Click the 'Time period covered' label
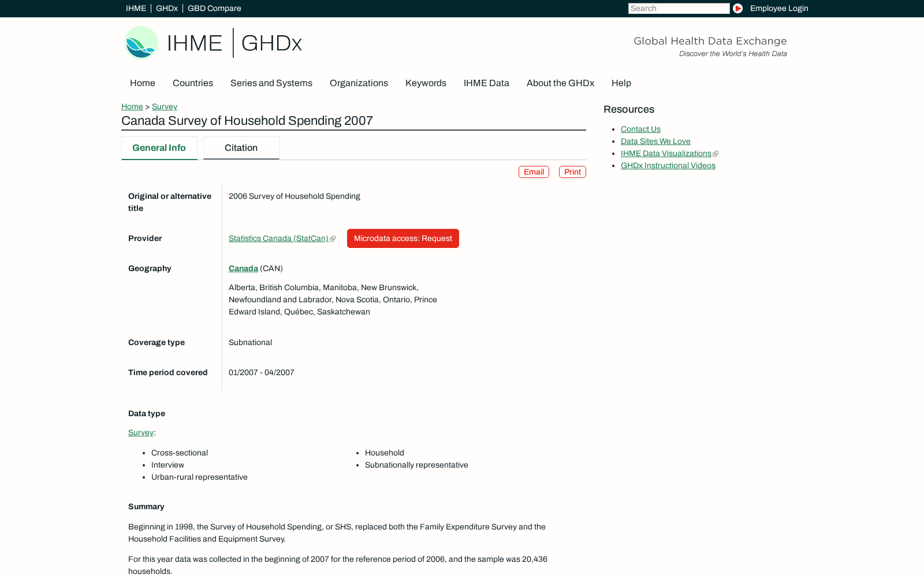The width and height of the screenshot is (924, 578). [168, 372]
